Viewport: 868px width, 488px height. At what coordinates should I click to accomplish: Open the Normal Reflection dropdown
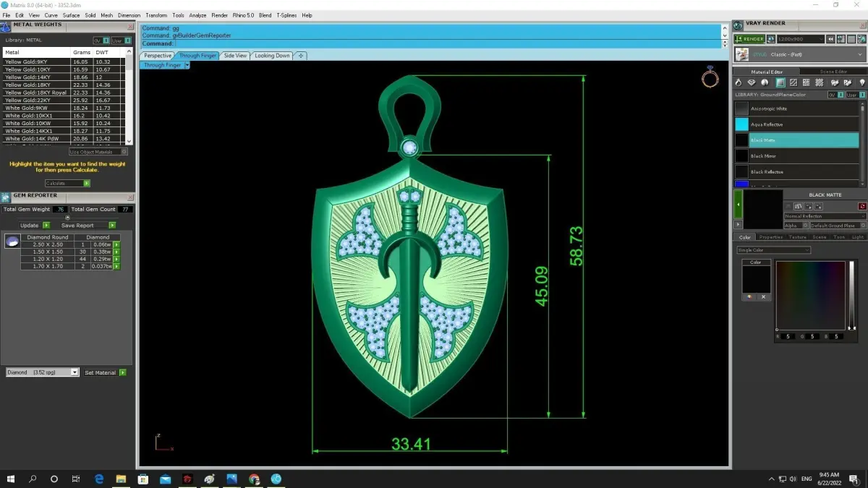825,216
